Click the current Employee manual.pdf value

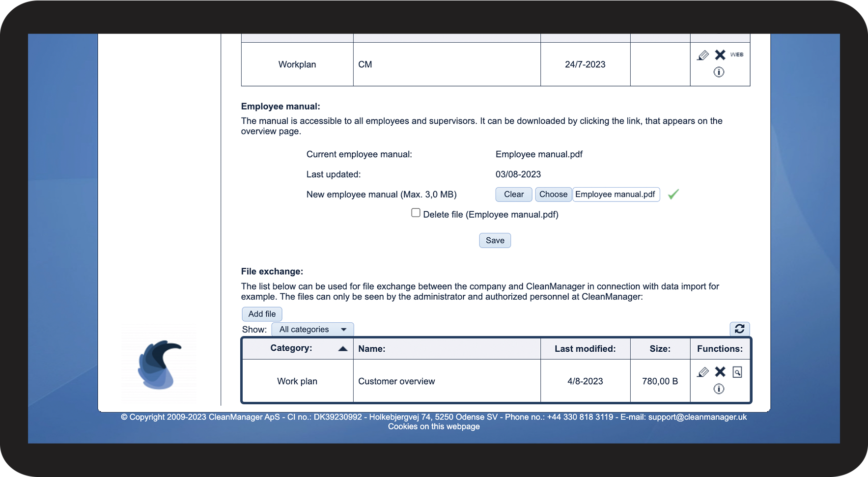(539, 154)
